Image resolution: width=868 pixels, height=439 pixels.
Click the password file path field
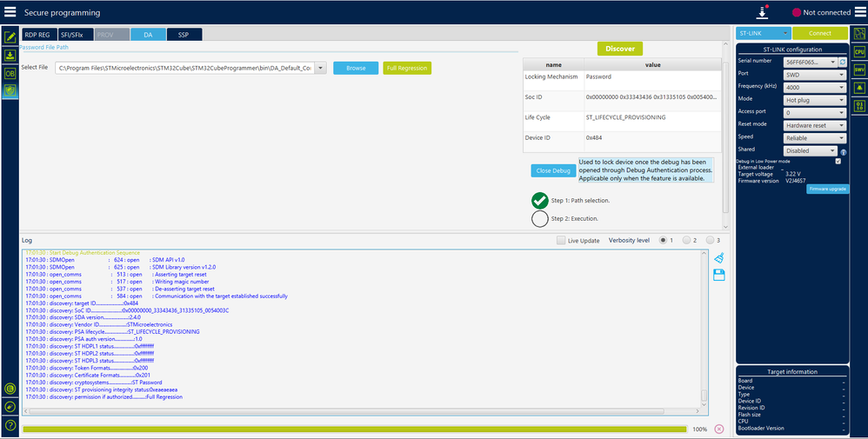(x=185, y=68)
